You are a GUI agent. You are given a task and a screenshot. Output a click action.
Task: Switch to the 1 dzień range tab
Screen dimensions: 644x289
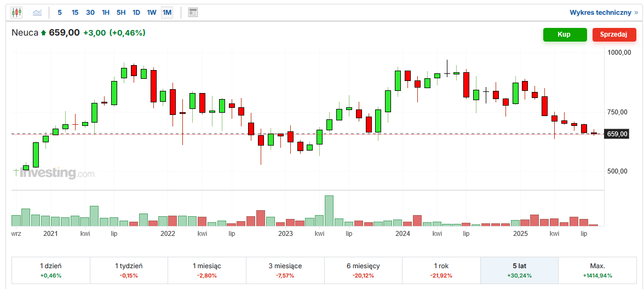point(51,270)
